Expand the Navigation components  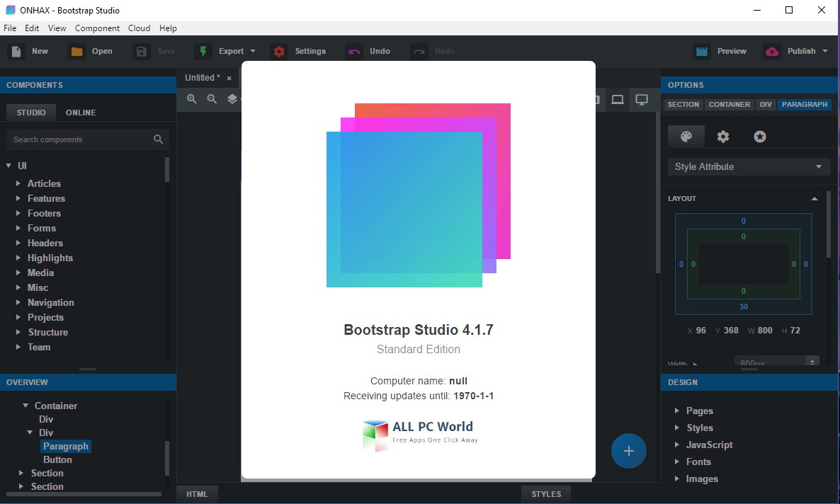(x=18, y=303)
